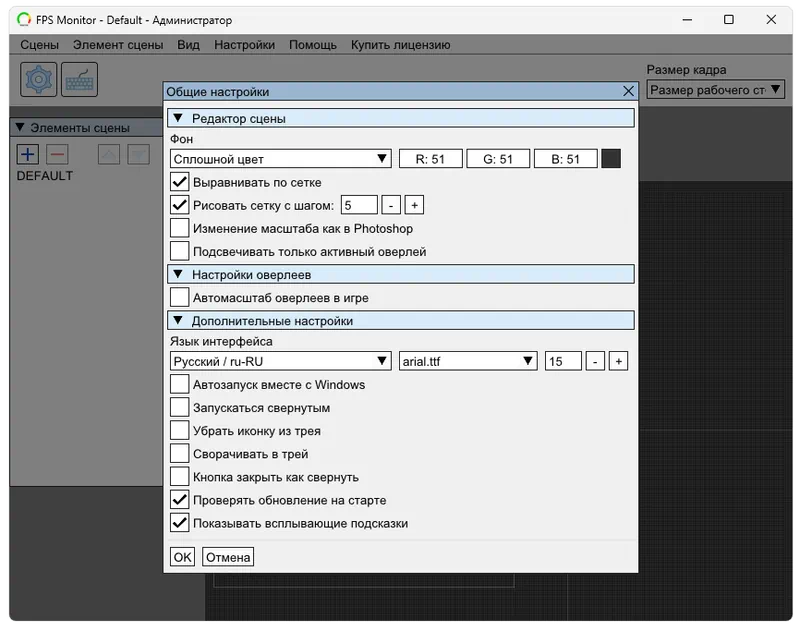Click R: 51 color value field
The image size is (800, 631).
click(431, 159)
